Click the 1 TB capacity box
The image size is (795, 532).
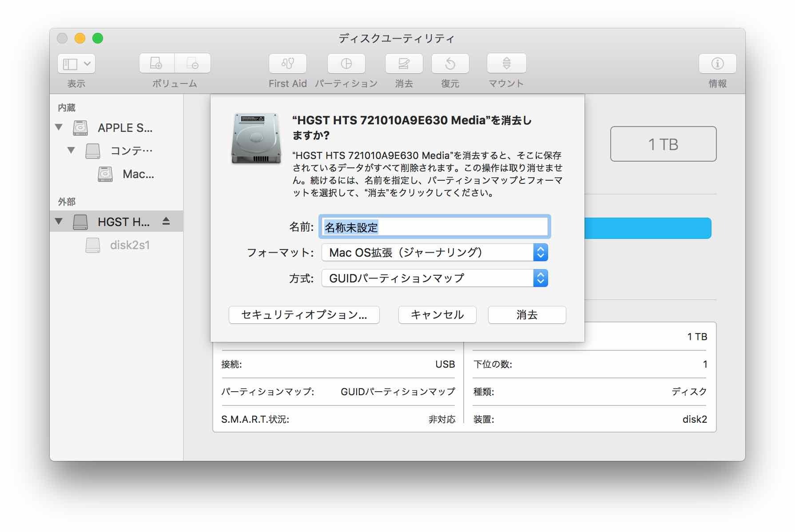point(663,144)
